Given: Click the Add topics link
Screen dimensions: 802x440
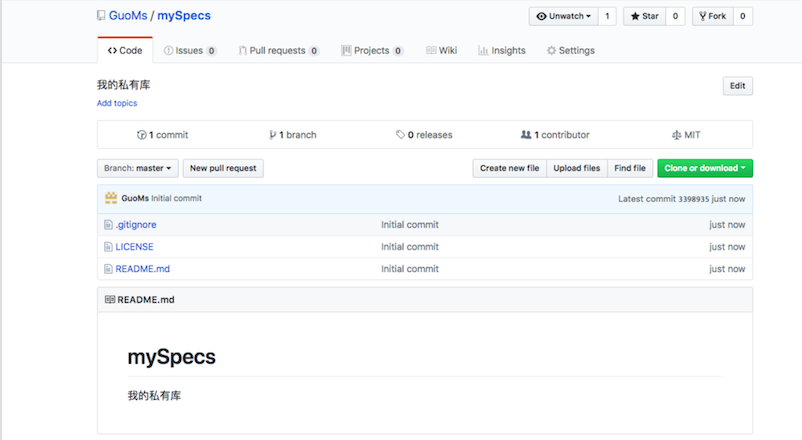Looking at the screenshot, I should point(117,103).
